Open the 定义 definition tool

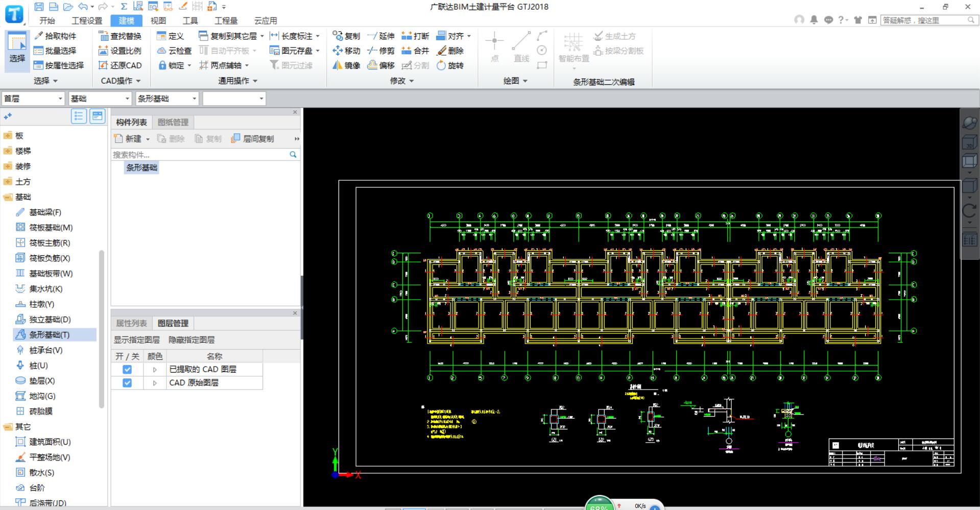171,36
